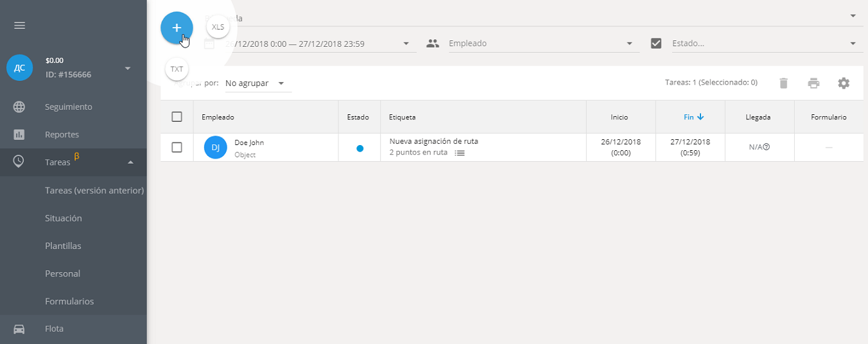Print the task list via printer icon

point(813,83)
